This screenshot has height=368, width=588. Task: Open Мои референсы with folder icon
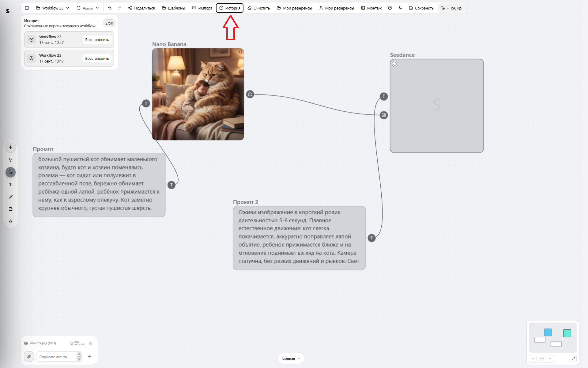[x=294, y=8]
